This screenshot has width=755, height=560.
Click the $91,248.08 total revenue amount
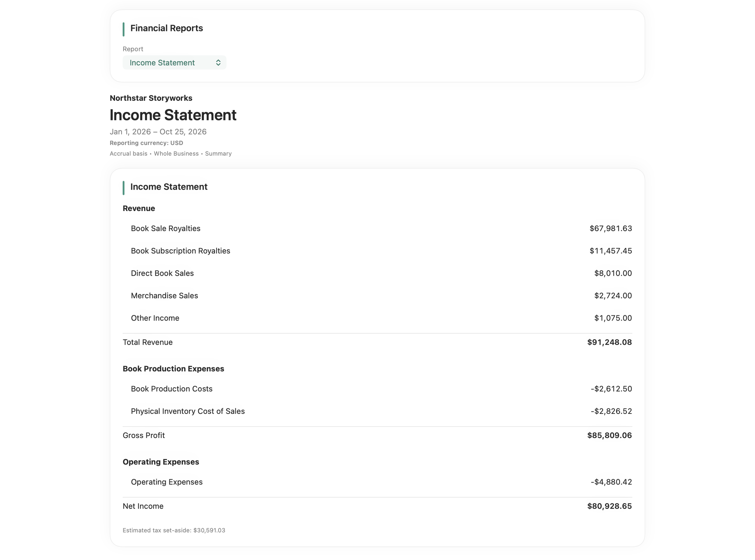tap(609, 342)
